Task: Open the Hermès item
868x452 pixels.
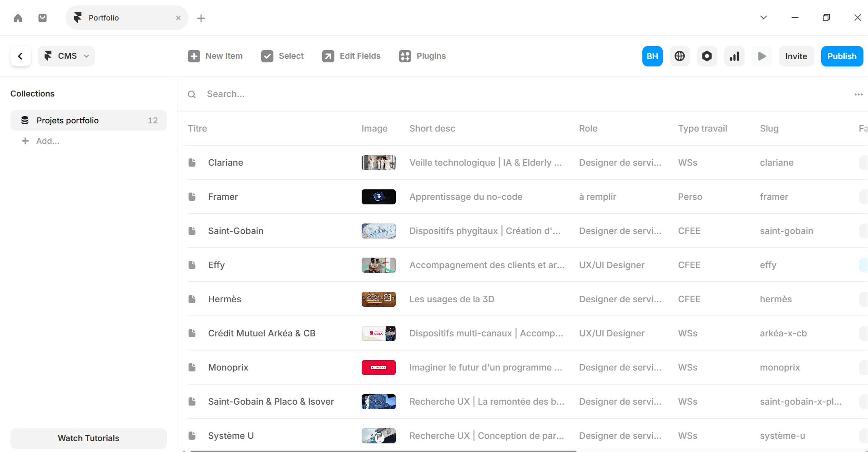Action: point(225,299)
